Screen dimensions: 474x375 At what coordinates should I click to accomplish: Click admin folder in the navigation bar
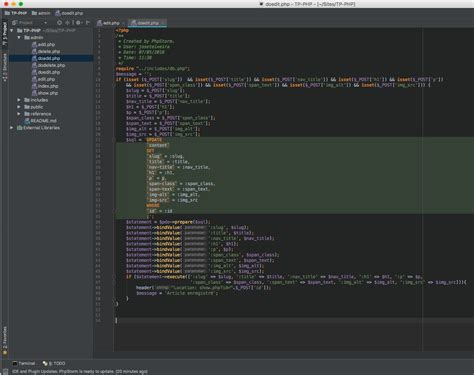coord(41,13)
